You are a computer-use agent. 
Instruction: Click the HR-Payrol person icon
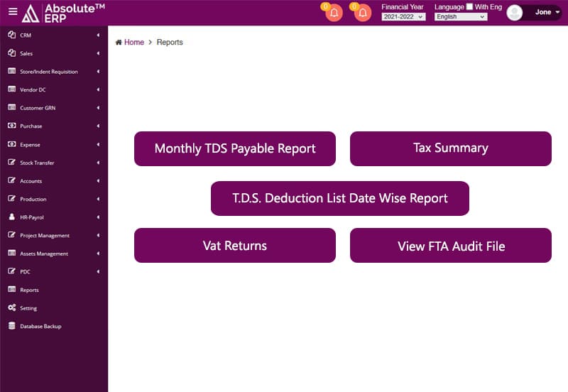pyautogui.click(x=12, y=217)
